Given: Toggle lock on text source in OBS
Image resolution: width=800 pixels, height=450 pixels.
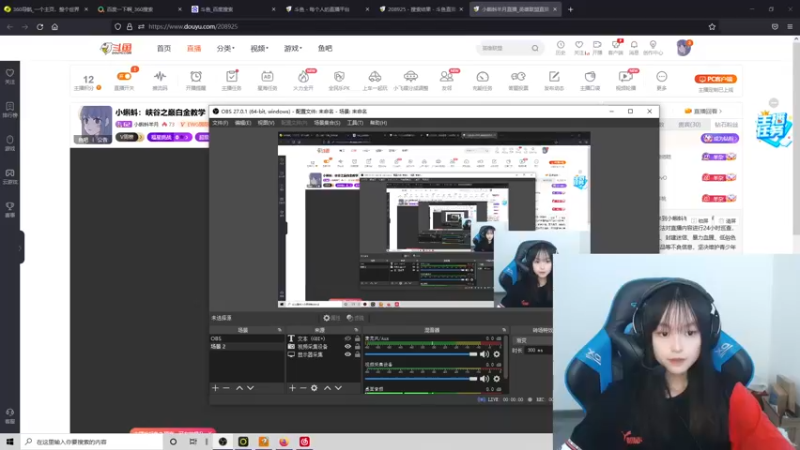Looking at the screenshot, I should pos(357,339).
